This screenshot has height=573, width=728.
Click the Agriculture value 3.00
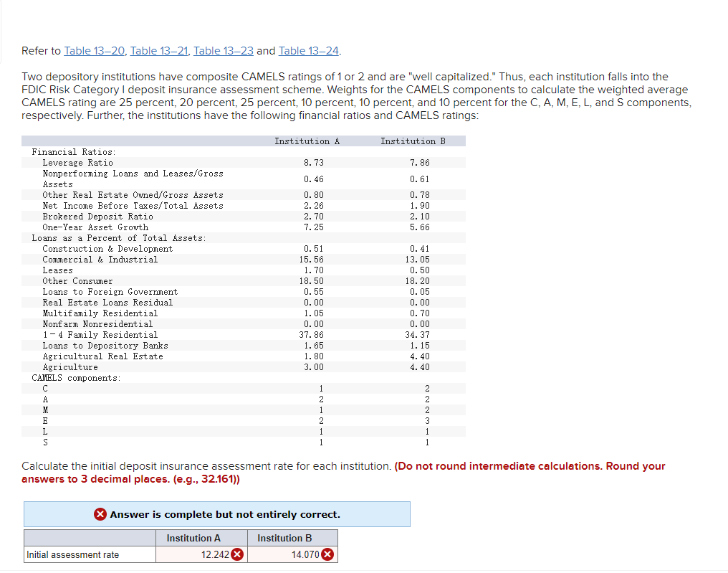point(314,367)
